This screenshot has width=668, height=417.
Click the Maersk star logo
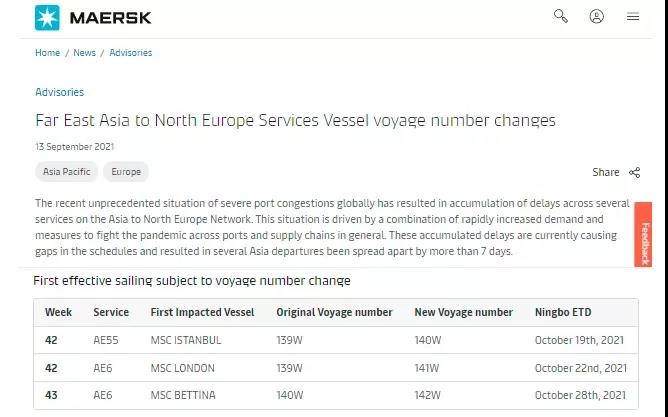[x=47, y=17]
